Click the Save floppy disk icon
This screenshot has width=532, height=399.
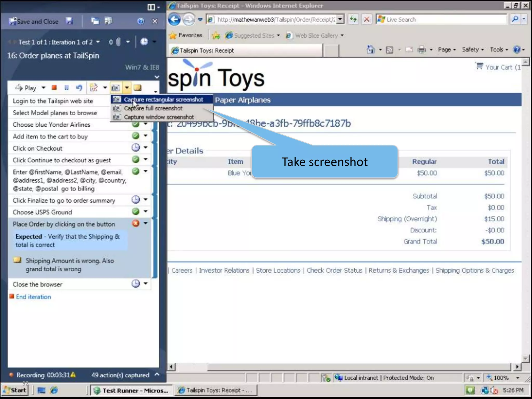pos(69,21)
